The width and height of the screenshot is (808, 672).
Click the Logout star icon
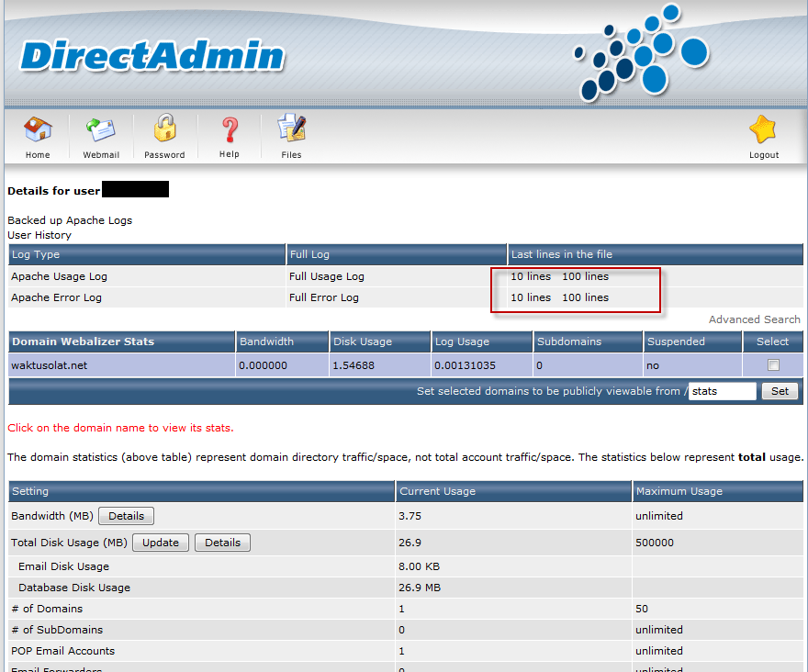click(763, 129)
